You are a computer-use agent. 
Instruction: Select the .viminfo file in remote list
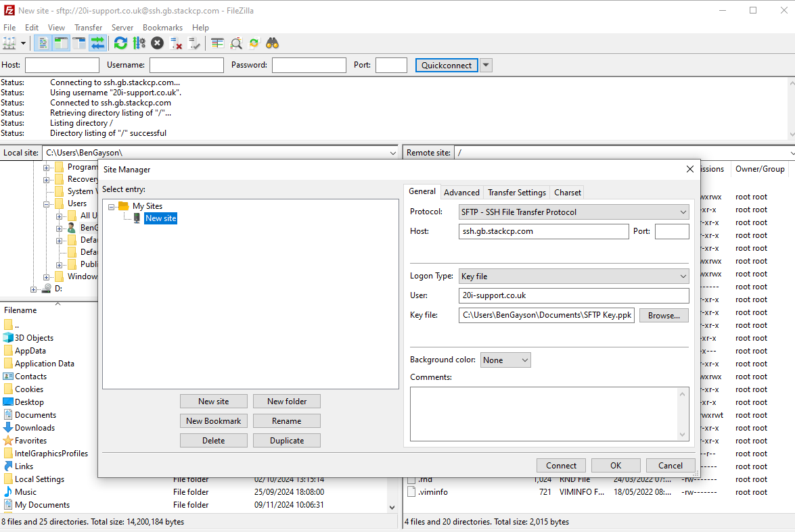point(433,492)
